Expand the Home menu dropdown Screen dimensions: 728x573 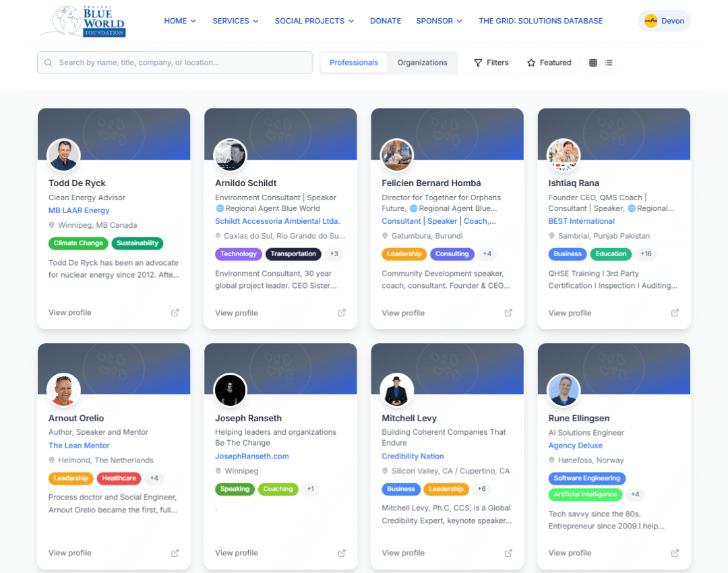pos(180,21)
